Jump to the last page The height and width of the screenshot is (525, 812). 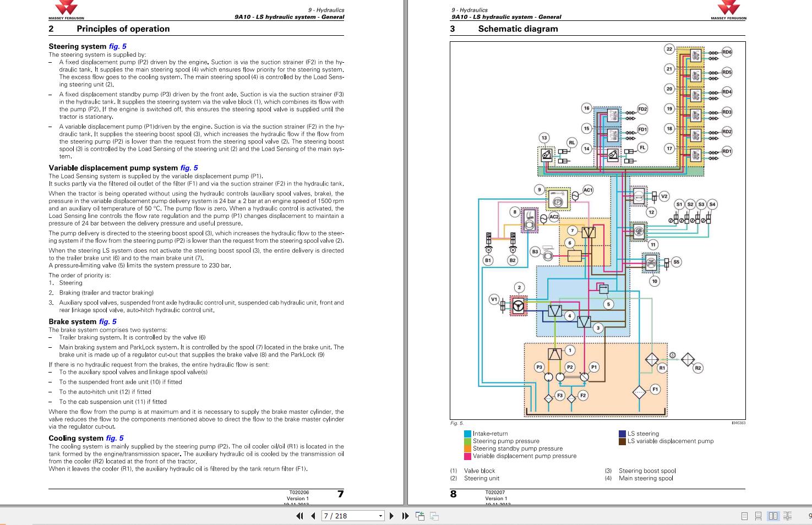pos(405,516)
